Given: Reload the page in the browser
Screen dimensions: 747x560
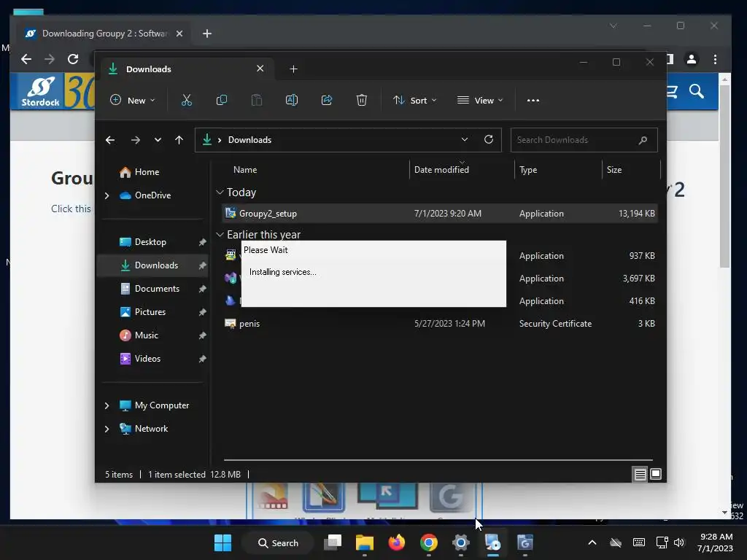Looking at the screenshot, I should (73, 59).
